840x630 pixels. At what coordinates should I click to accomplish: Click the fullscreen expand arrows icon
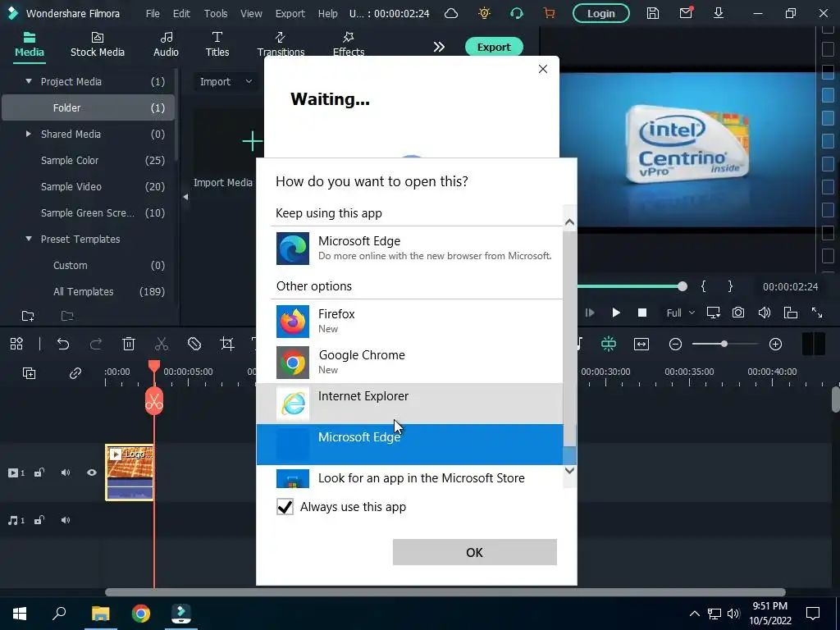[817, 313]
